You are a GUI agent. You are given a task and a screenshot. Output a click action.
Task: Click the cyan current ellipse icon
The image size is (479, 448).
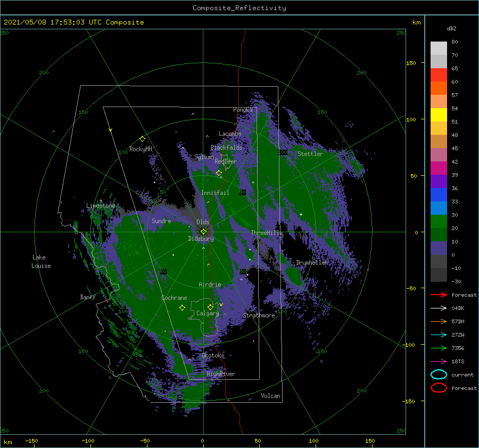439,374
